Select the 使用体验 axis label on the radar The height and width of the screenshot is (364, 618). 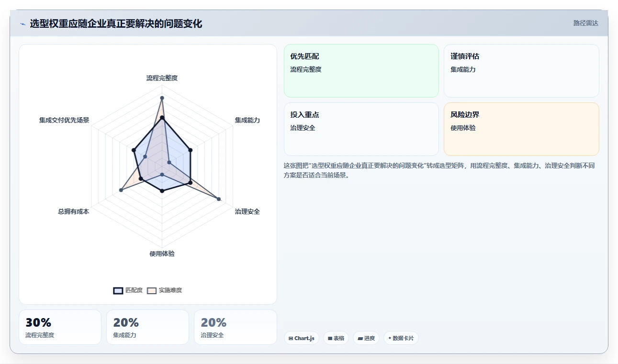[162, 254]
